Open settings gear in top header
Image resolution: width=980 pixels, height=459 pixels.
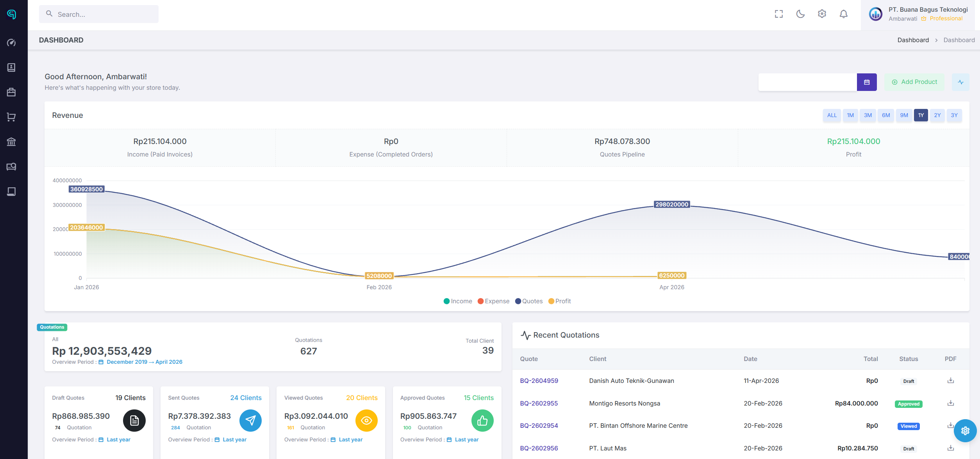(x=822, y=14)
